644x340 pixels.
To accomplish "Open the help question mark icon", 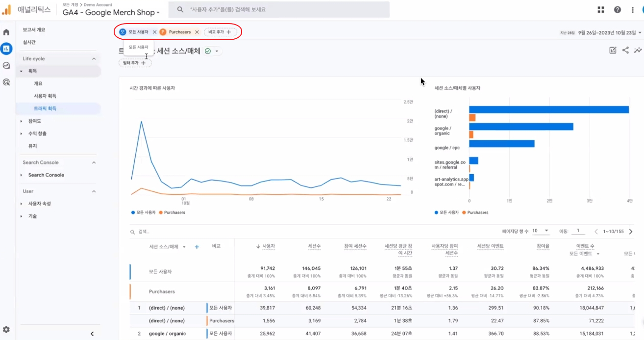I will 618,9.
